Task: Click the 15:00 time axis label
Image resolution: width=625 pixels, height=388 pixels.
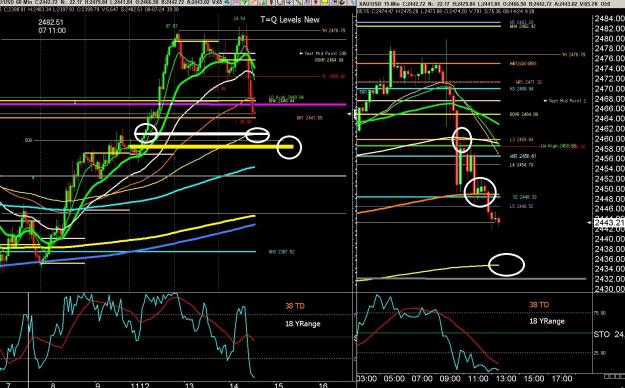Action: [x=534, y=378]
